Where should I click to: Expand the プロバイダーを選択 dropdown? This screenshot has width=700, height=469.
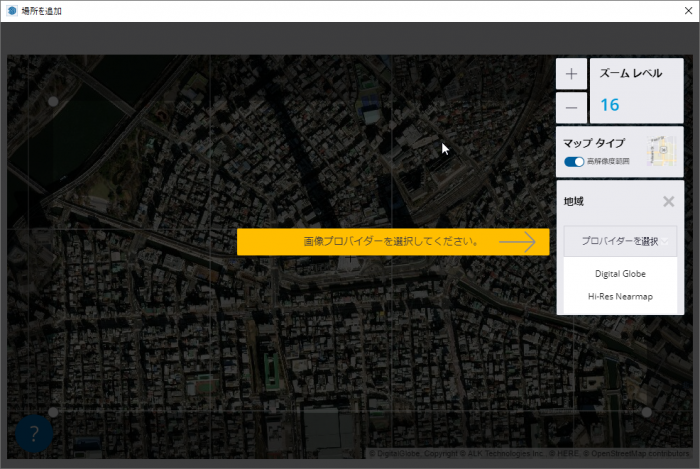pos(619,241)
